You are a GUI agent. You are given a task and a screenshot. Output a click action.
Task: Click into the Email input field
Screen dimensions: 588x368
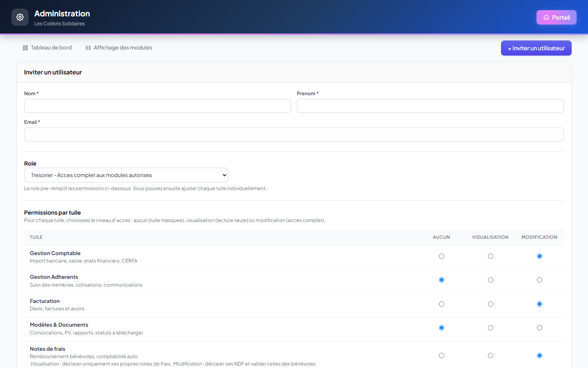click(294, 135)
